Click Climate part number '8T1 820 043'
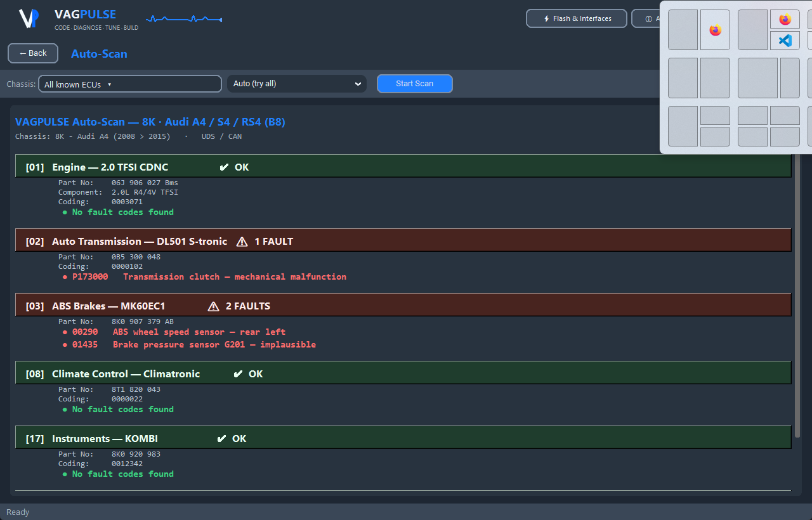This screenshot has height=520, width=812. [136, 390]
